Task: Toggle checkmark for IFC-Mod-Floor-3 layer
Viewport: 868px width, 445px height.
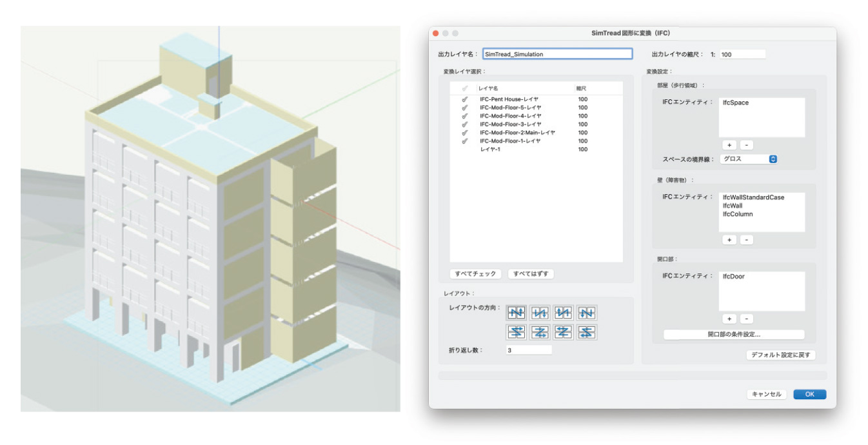Action: point(464,124)
